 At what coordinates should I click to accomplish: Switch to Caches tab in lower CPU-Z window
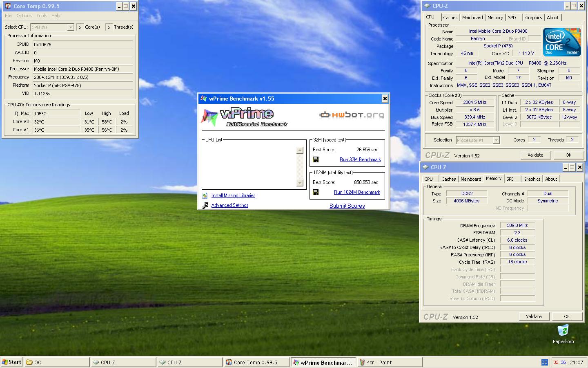tap(448, 179)
